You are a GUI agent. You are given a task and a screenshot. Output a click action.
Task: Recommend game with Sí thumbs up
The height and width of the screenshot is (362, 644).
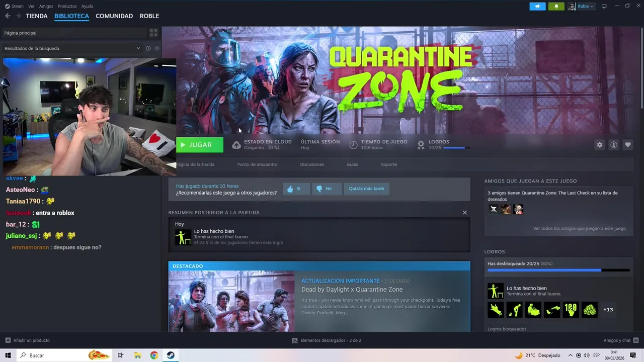[x=296, y=189]
